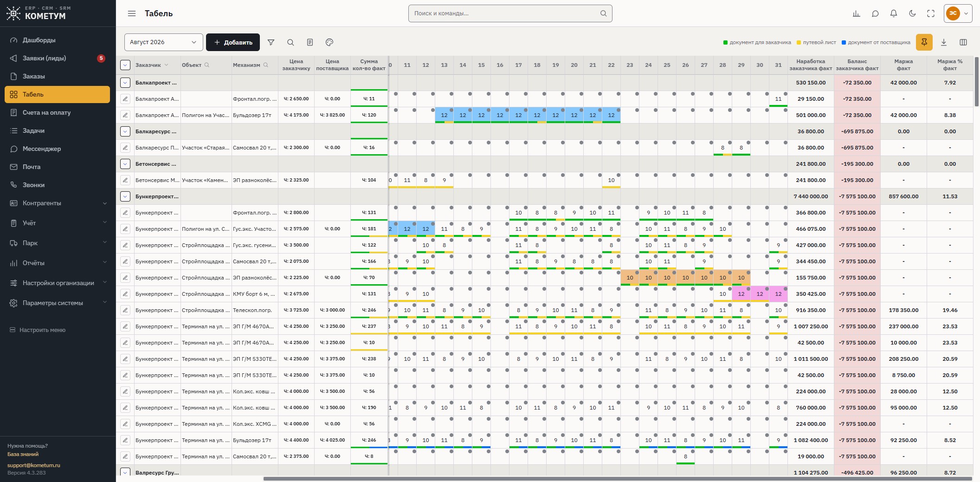
Task: Click blue документ от поставщика legend swatch
Action: 844,43
